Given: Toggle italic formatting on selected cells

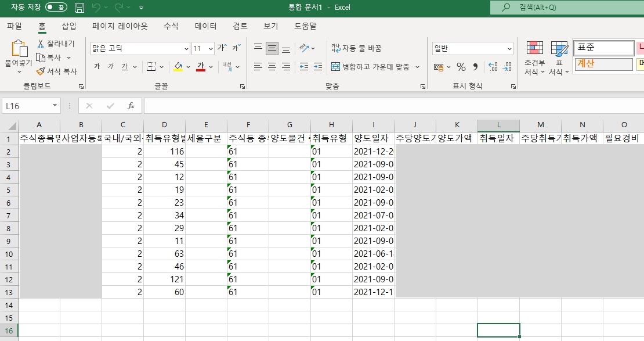Looking at the screenshot, I should pos(111,66).
